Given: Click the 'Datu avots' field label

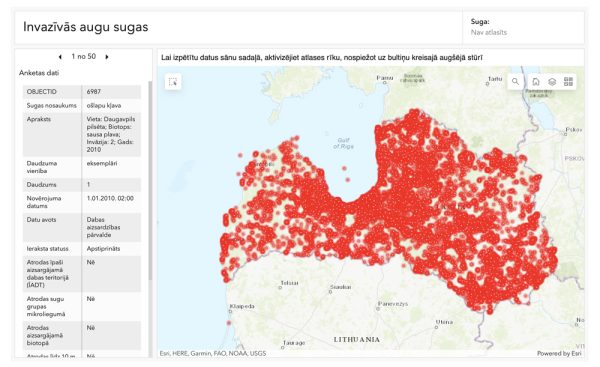Looking at the screenshot, I should click(41, 220).
